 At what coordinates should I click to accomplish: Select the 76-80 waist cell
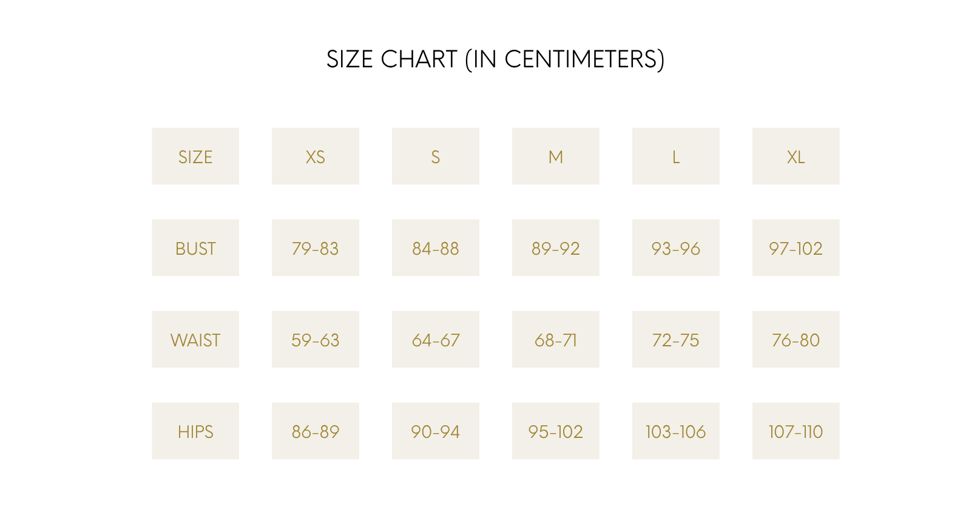click(796, 339)
